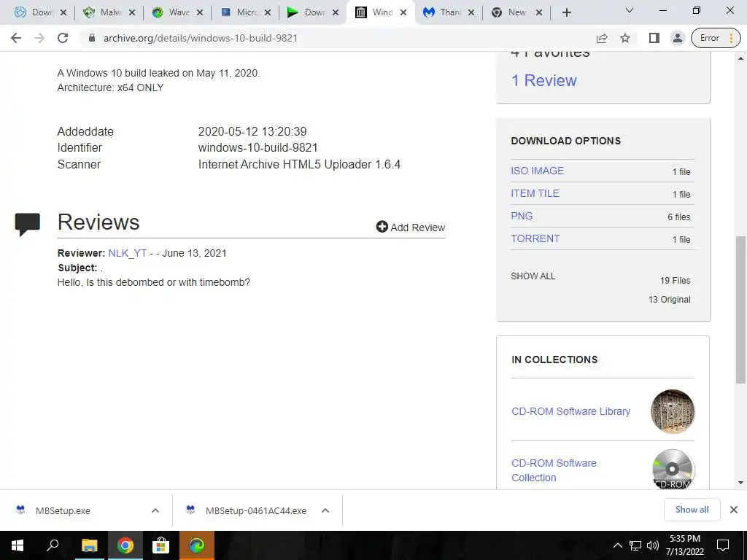
Task: Click the scrollbar up arrow
Action: pos(740,58)
